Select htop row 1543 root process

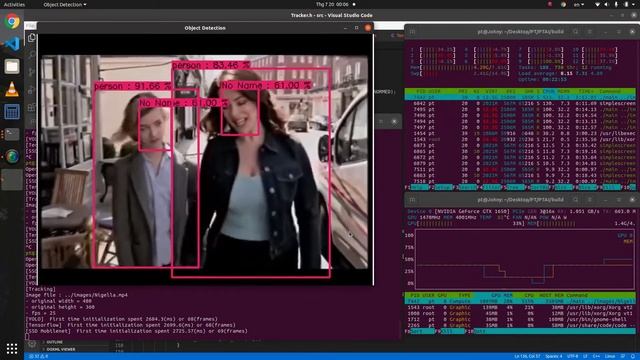coord(520,139)
